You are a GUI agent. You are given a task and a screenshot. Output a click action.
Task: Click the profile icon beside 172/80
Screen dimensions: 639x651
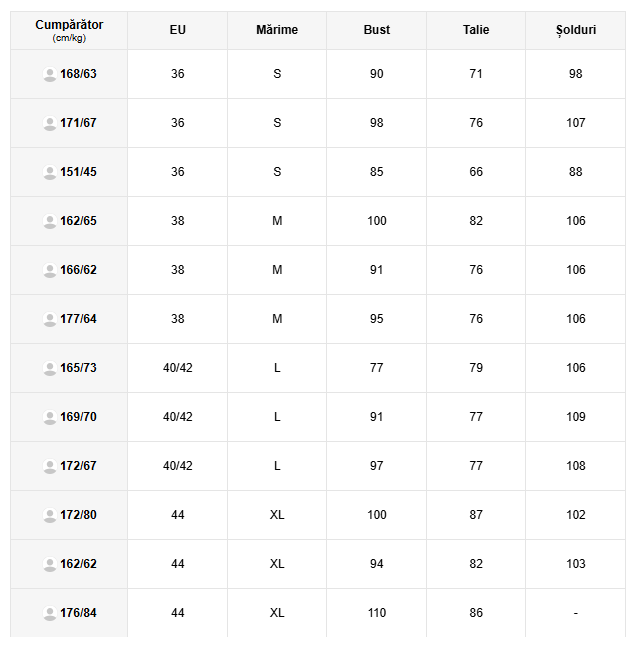point(49,515)
